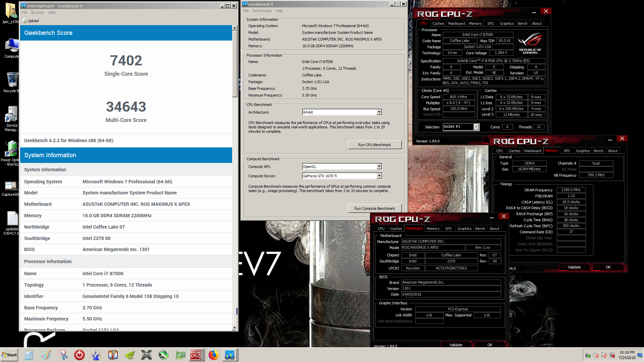
Task: Launch Snipping Tool from the taskbar
Action: click(62, 355)
